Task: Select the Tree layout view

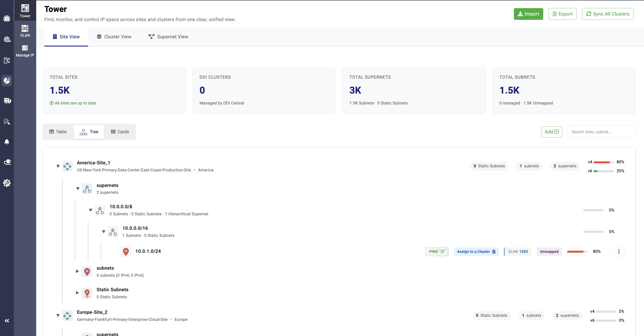Action: coord(89,132)
